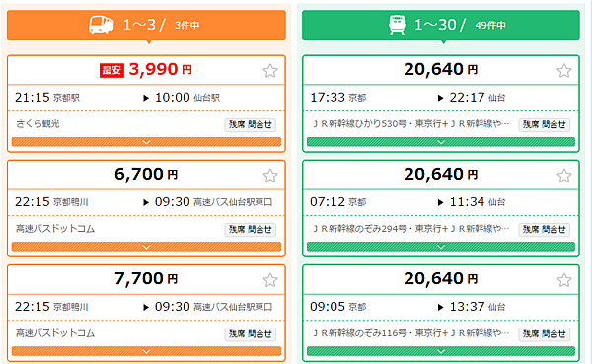Click the 11:34 仙台 arrival text

pos(478,202)
